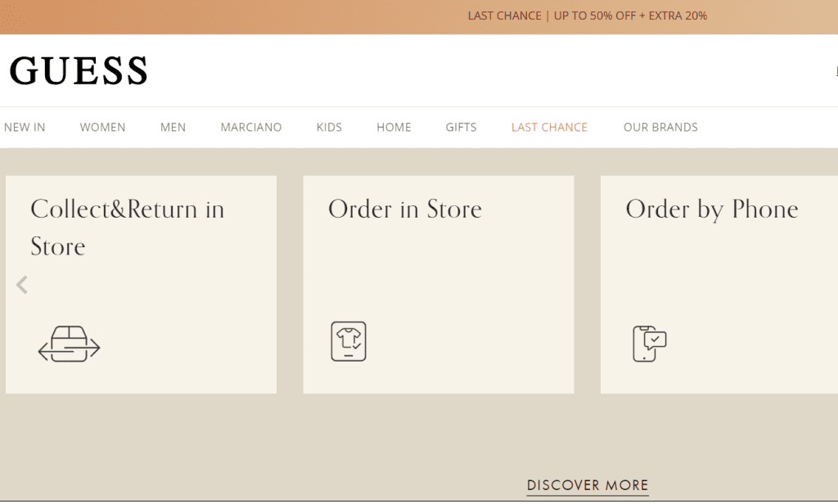Select MEN in the navigation bar

tap(173, 127)
